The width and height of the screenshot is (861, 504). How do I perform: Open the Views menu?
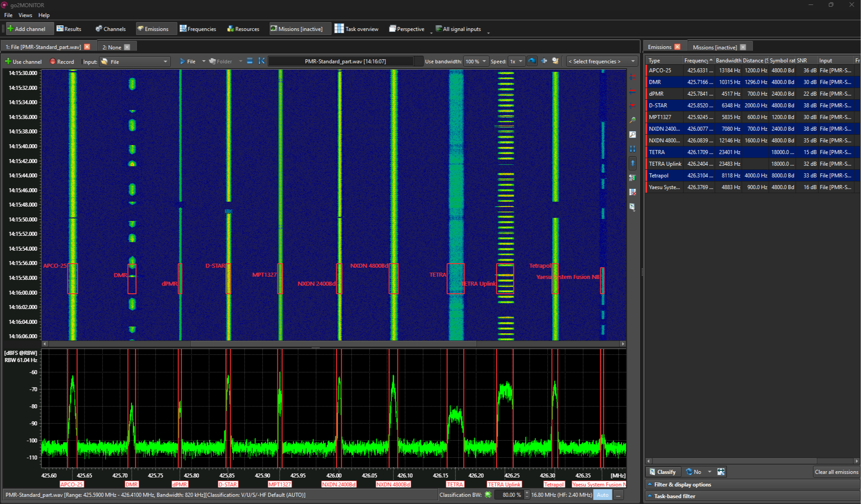(x=25, y=15)
